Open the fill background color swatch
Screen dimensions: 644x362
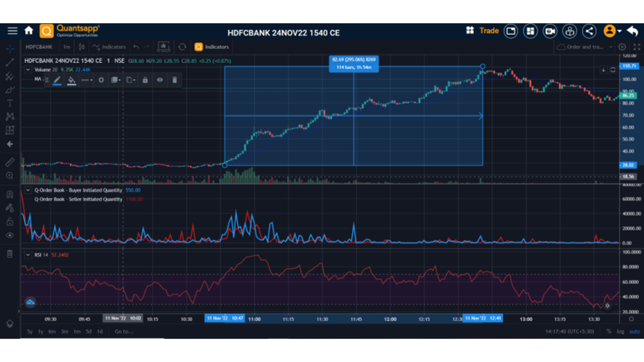click(x=71, y=80)
